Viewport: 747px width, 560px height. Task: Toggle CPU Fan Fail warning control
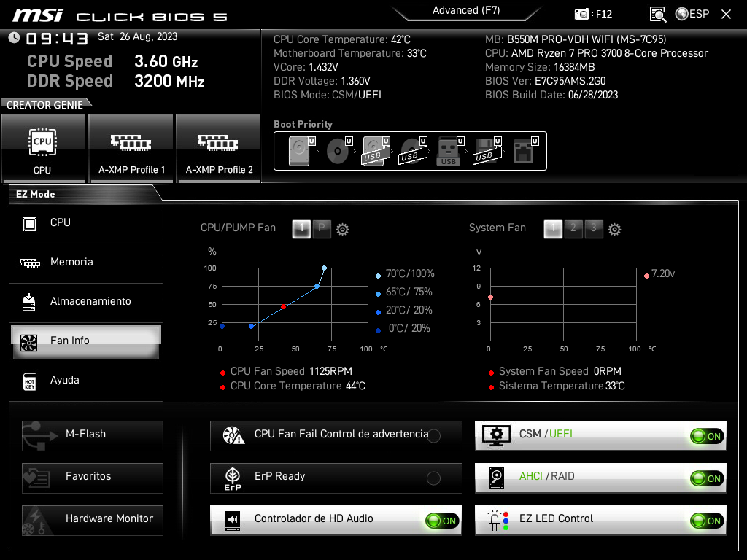[x=433, y=435]
